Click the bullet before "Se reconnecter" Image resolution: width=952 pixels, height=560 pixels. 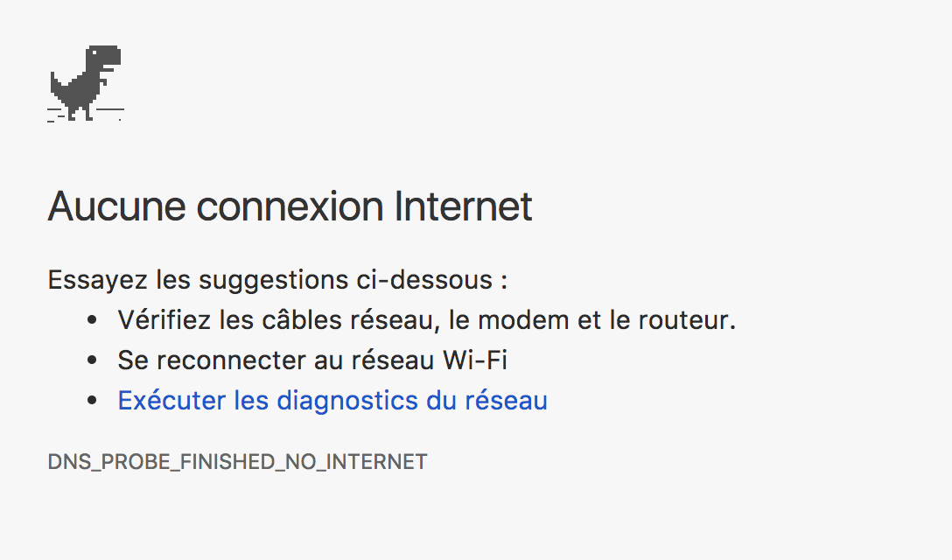point(92,360)
